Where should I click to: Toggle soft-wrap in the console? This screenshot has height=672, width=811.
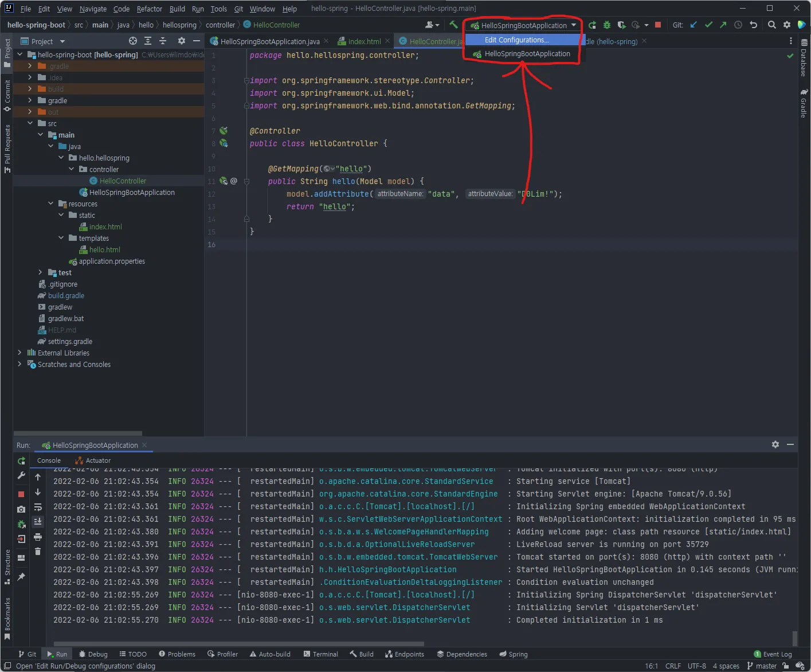(38, 507)
